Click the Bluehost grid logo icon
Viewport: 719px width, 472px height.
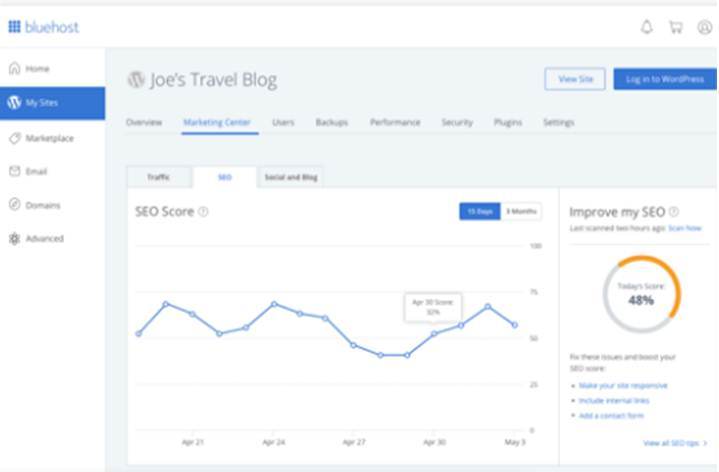coord(15,27)
